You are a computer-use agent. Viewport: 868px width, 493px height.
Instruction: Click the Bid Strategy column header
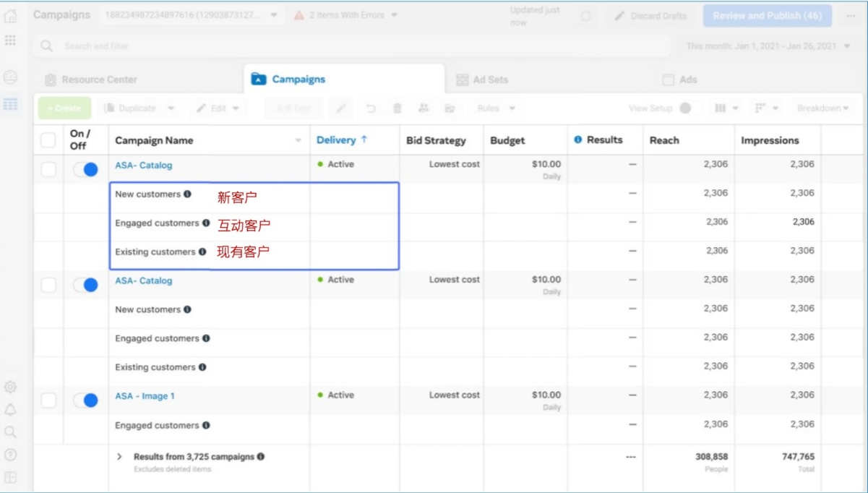pyautogui.click(x=436, y=141)
